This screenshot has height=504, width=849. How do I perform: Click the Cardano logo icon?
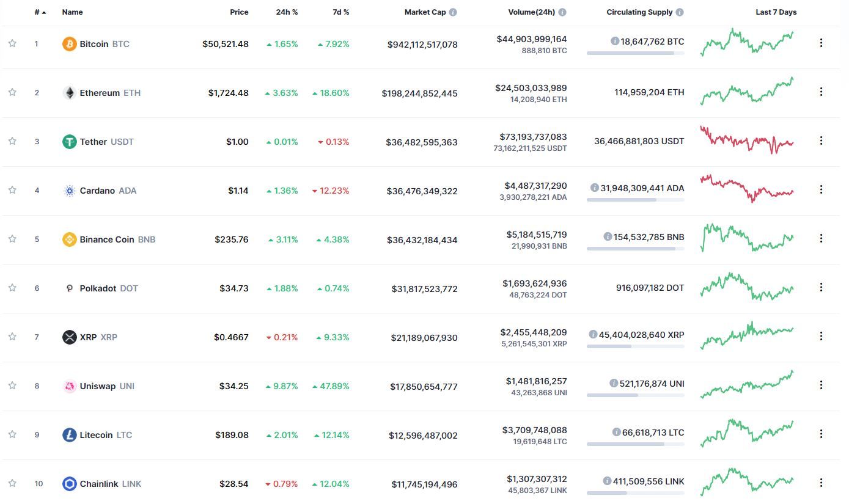coord(70,191)
